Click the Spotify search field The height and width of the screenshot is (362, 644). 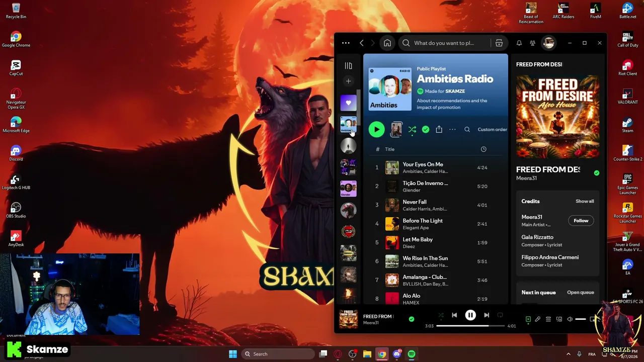click(x=445, y=43)
